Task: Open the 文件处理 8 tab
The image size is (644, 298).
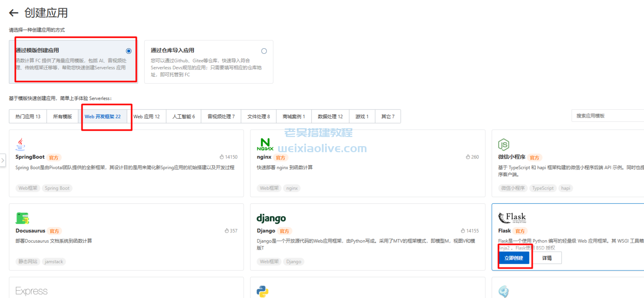Action: pyautogui.click(x=258, y=116)
